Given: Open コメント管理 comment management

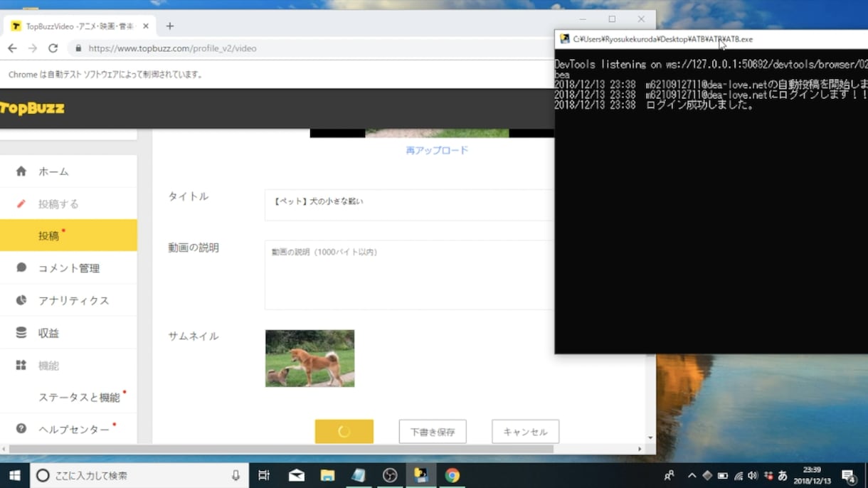Looking at the screenshot, I should coord(68,268).
